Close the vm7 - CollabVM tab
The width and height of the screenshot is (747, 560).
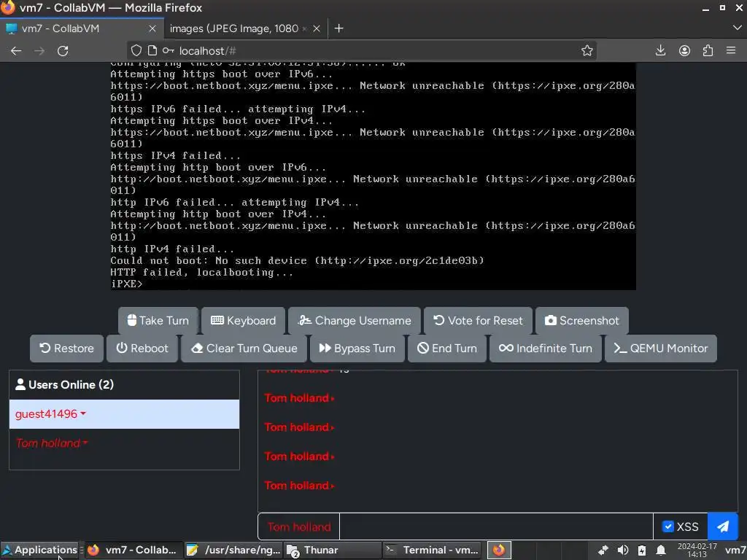pos(152,28)
